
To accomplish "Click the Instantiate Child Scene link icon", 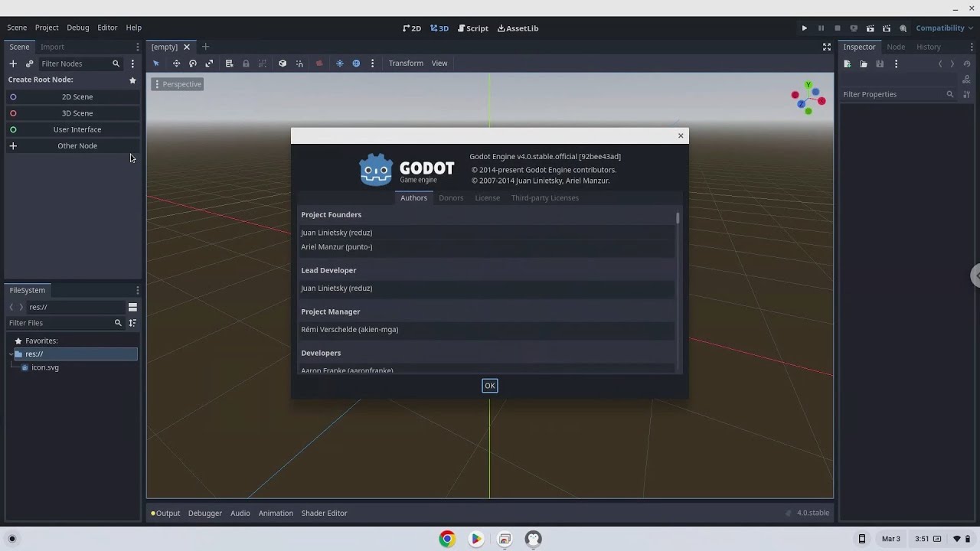I will (30, 64).
